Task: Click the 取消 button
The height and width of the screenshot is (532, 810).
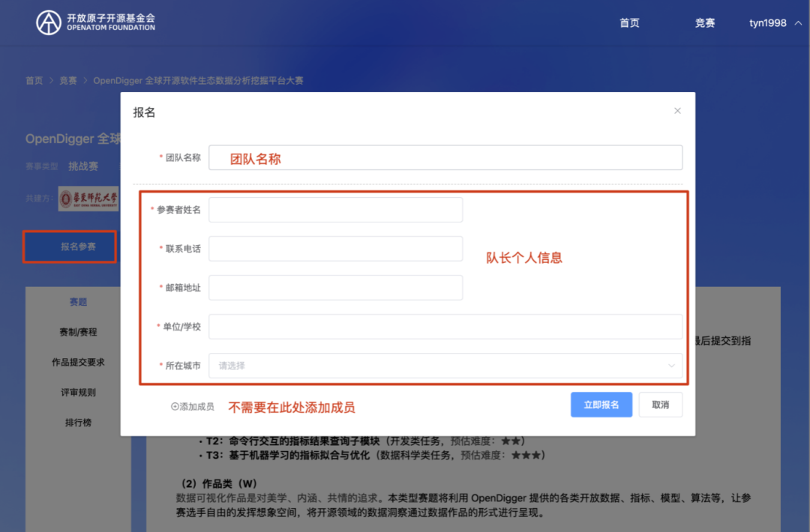Action: pyautogui.click(x=660, y=405)
